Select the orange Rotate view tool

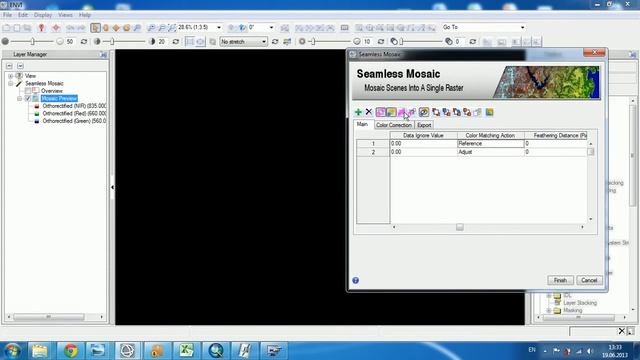(127, 28)
